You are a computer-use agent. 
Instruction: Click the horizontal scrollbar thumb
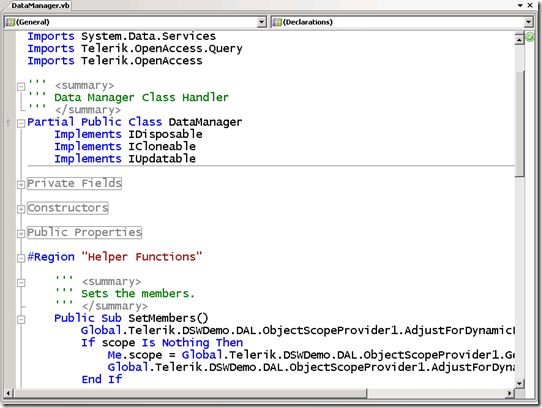click(x=190, y=393)
